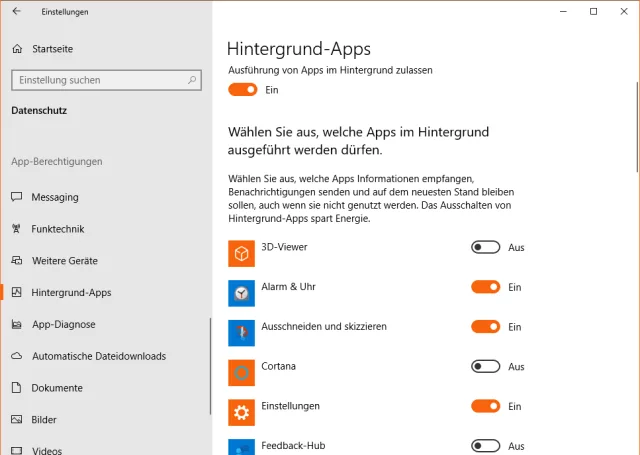The width and height of the screenshot is (640, 455).
Task: Turn off Alarm & Uhr toggle
Action: pyautogui.click(x=485, y=287)
